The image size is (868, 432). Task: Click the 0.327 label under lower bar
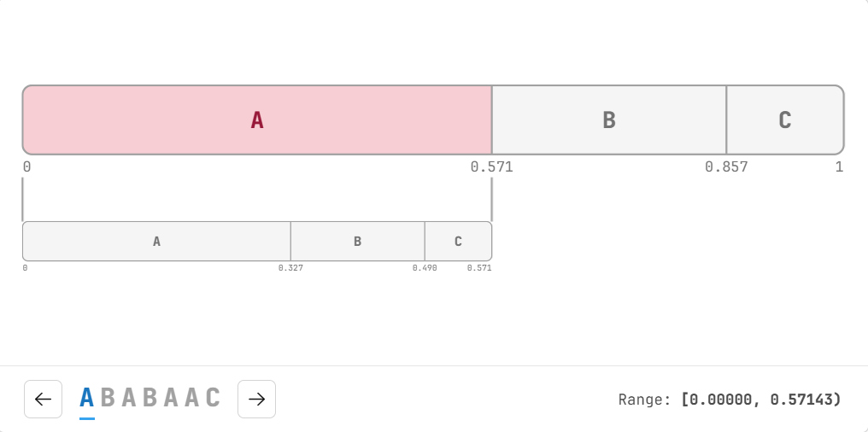(x=290, y=268)
